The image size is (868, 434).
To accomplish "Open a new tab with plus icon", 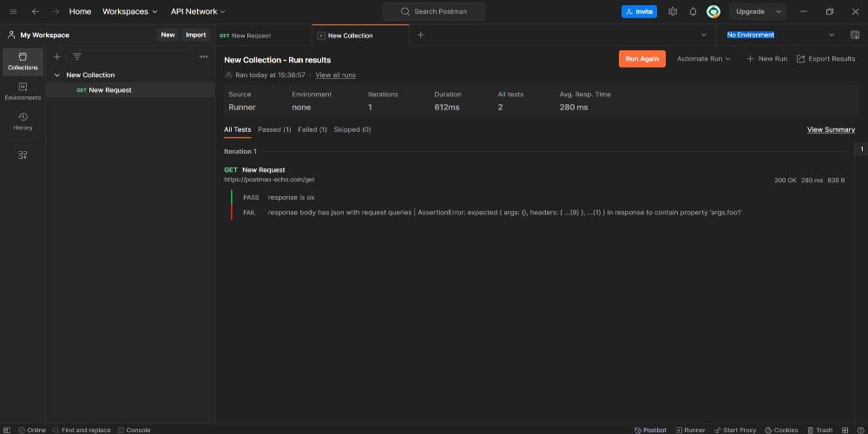I will point(421,35).
